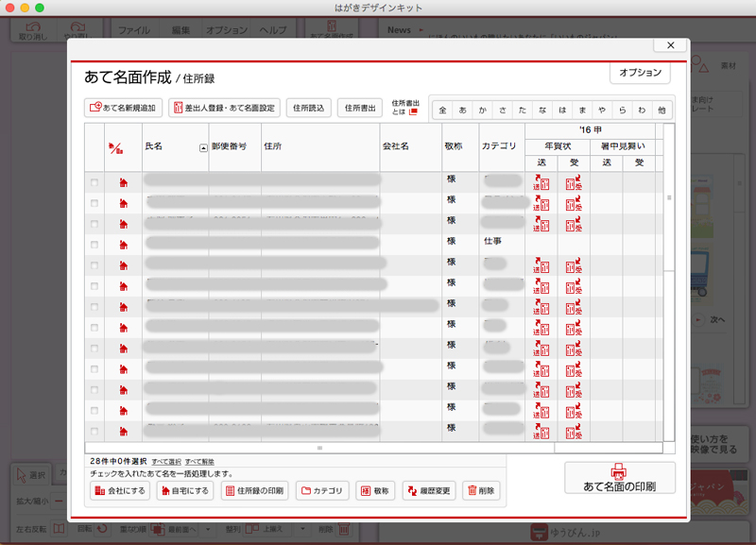Click the 自宅にする button

click(185, 490)
